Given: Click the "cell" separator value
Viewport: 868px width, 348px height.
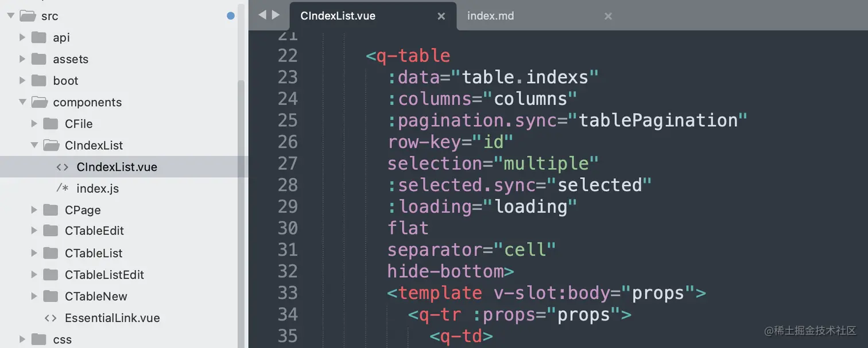Looking at the screenshot, I should tap(525, 250).
